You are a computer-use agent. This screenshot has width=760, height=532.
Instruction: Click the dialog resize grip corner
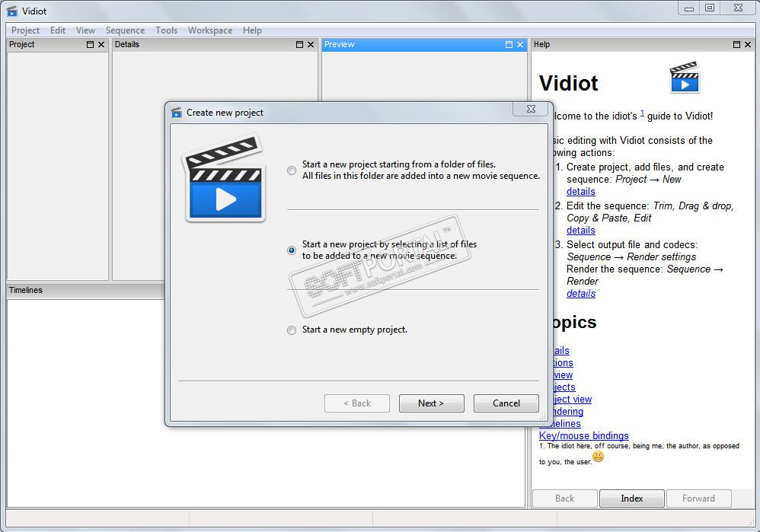point(543,416)
